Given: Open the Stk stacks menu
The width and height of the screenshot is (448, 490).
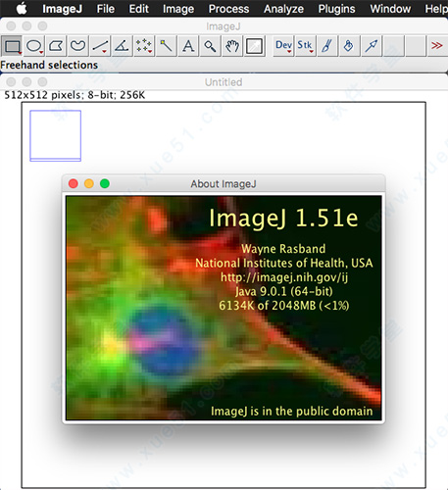Looking at the screenshot, I should pos(305,46).
